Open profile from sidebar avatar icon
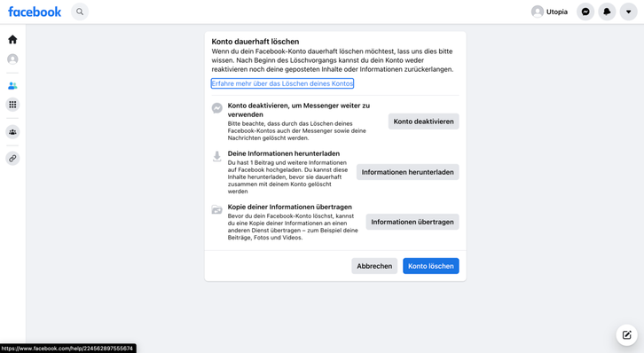This screenshot has width=644, height=353. point(12,59)
